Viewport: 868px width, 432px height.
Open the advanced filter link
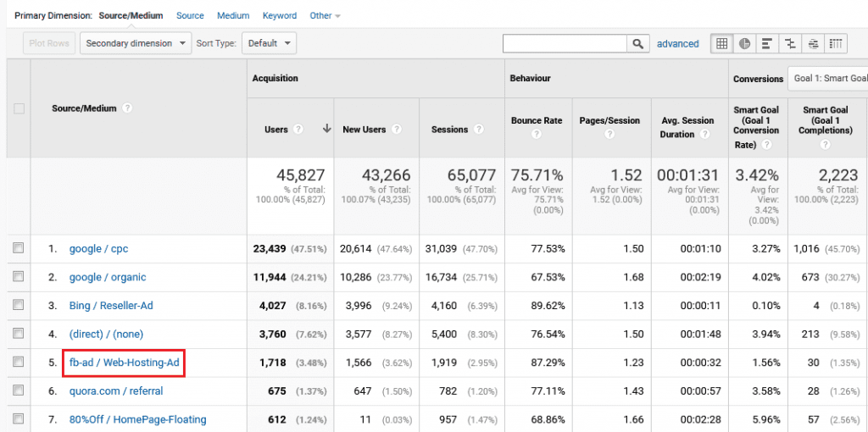tap(677, 44)
